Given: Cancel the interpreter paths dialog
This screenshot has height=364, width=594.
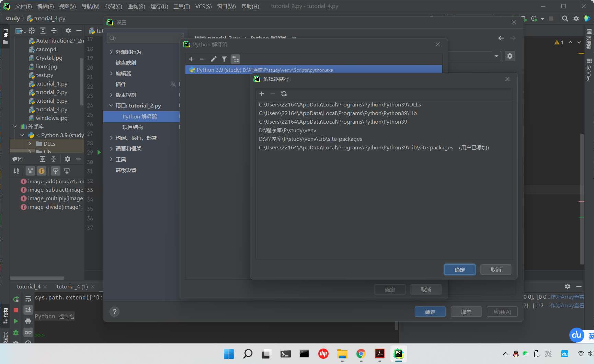Looking at the screenshot, I should pos(496,270).
